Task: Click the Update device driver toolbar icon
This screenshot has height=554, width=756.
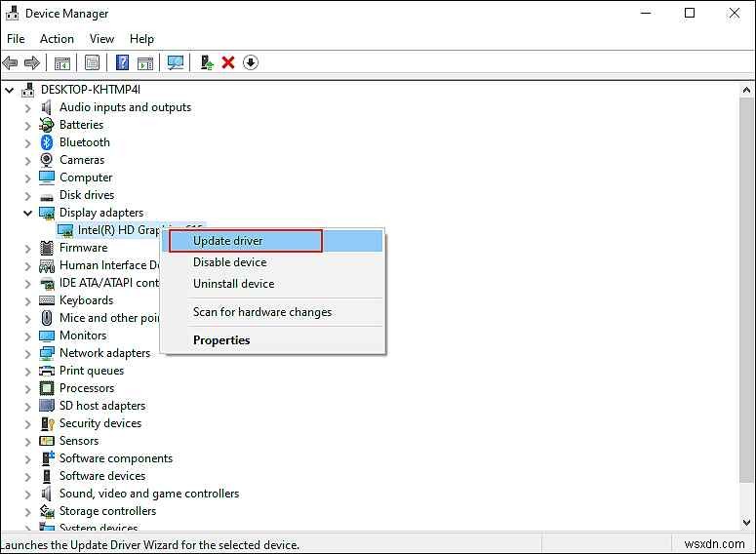Action: (x=207, y=62)
